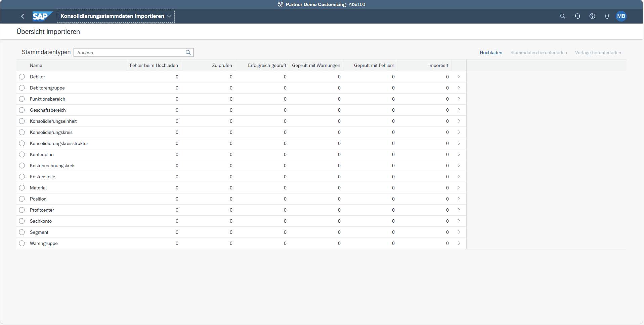Choose the Profitcenter radio button
Screen dimensions: 644x325
[x=22, y=210]
